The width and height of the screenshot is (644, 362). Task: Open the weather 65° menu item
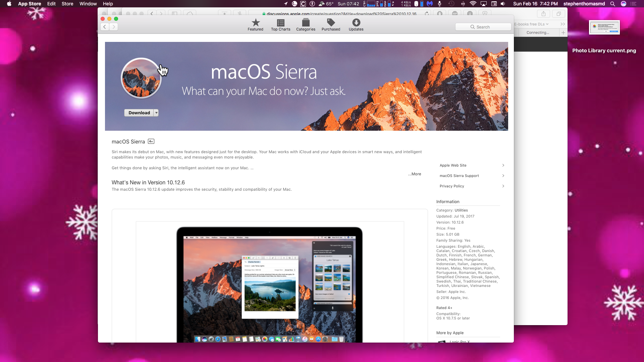[326, 4]
